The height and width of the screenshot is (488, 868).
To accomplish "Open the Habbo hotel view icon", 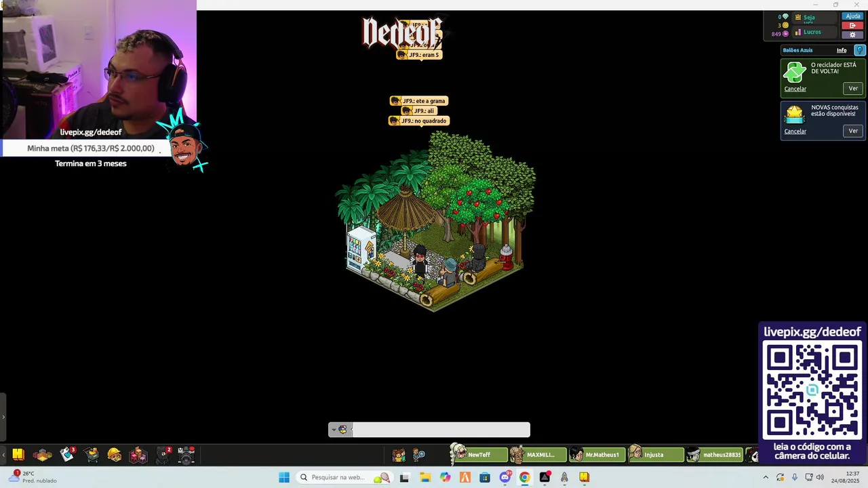I will click(18, 455).
